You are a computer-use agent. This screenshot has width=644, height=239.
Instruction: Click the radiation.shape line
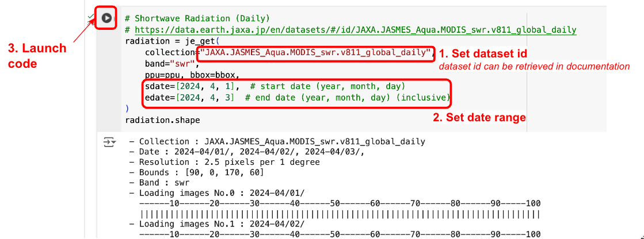pos(162,120)
